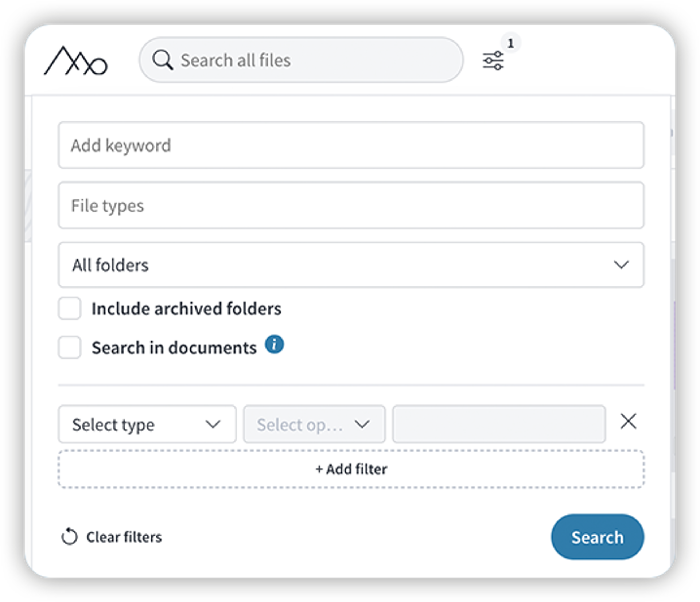The height and width of the screenshot is (602, 700).
Task: Enable the Include archived folders checkbox
Action: tap(69, 309)
